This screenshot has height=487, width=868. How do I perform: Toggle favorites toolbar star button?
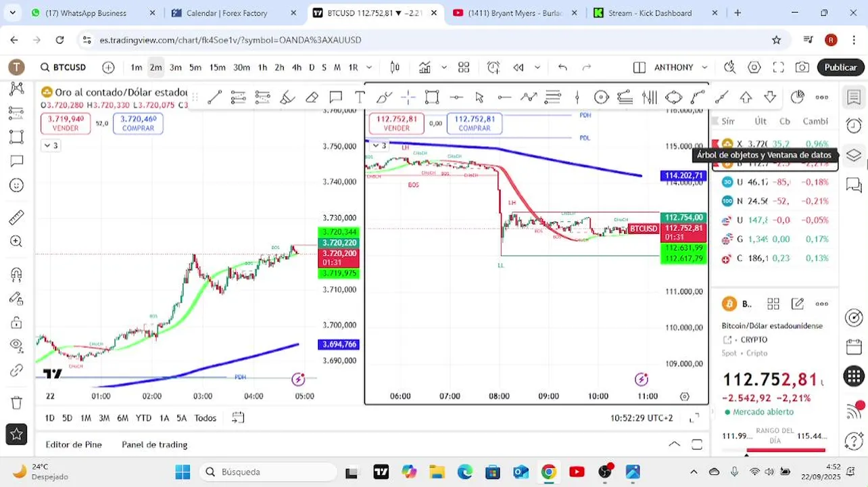coord(17,434)
